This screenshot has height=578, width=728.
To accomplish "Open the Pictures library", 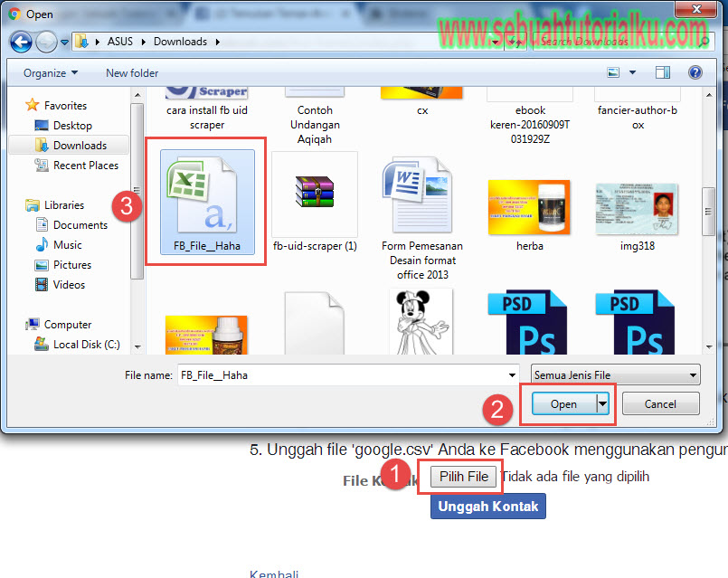I will [63, 265].
